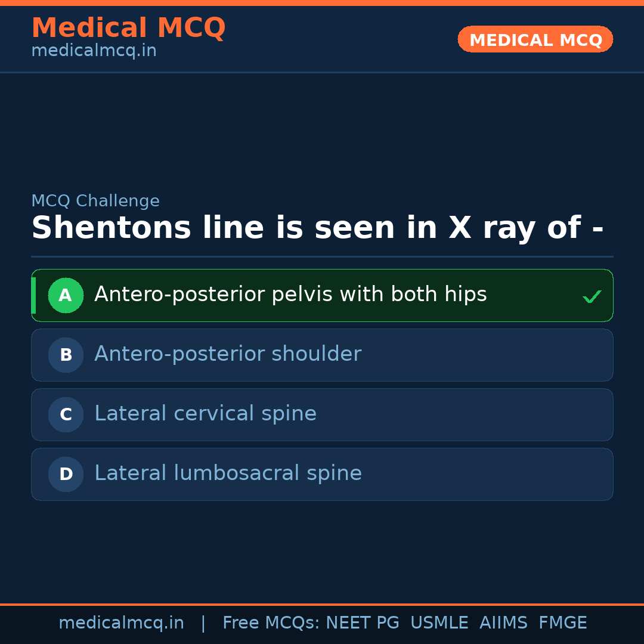Select answer Antero-posterior pelvis with both hips

pos(290,295)
